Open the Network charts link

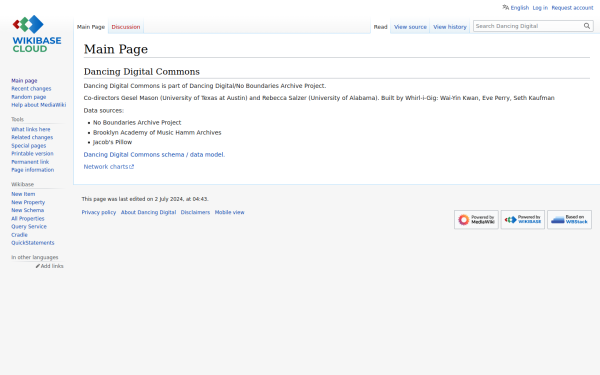106,167
